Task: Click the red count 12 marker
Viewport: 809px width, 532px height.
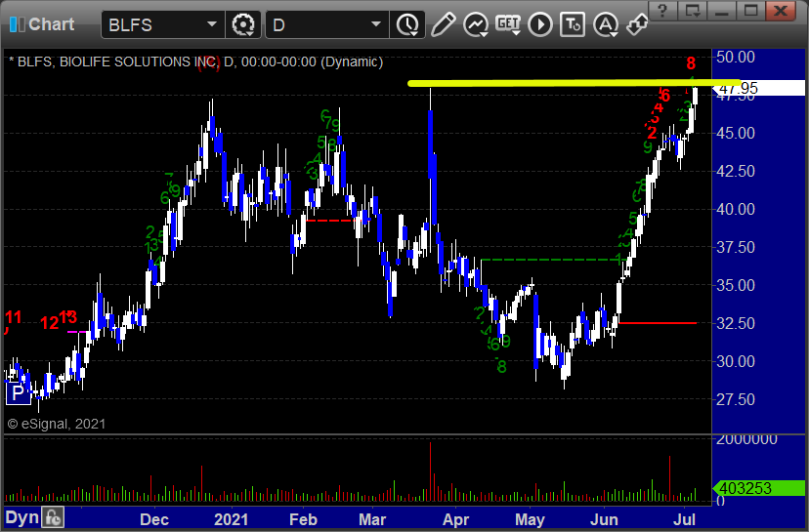Action: coord(50,323)
